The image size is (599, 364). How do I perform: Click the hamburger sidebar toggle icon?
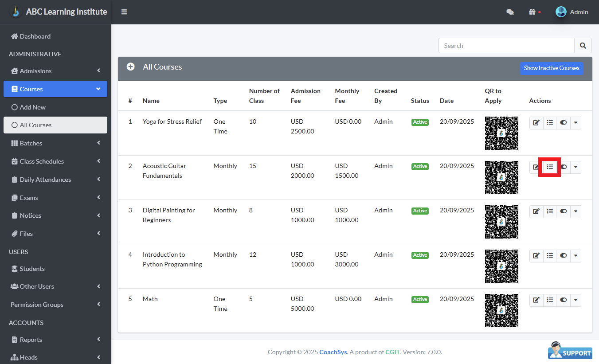pyautogui.click(x=124, y=12)
